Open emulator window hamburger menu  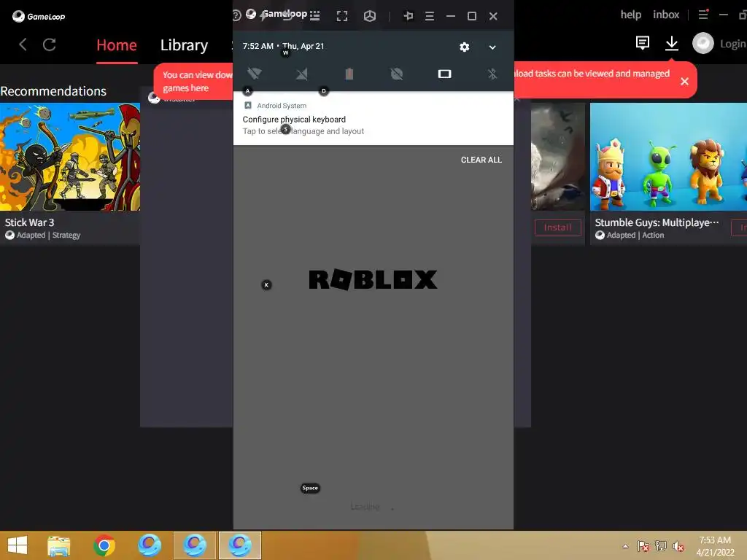(429, 16)
